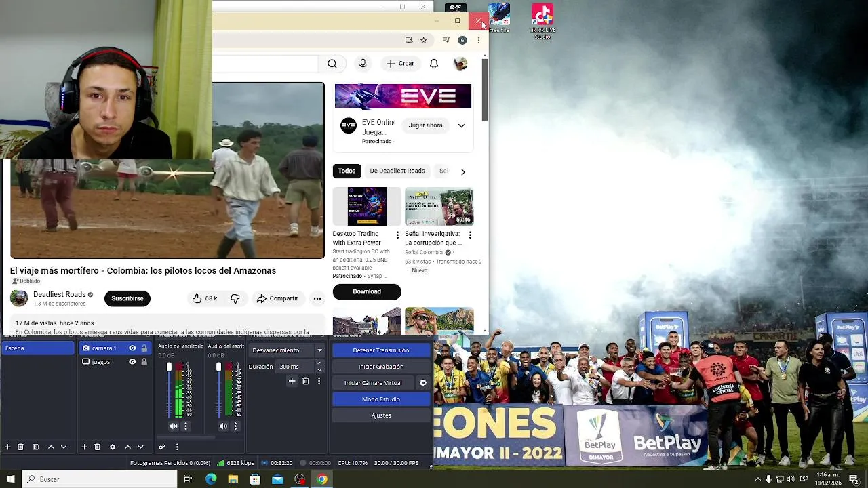Subscribe with the Suscribirse button
868x488 pixels.
coord(127,298)
